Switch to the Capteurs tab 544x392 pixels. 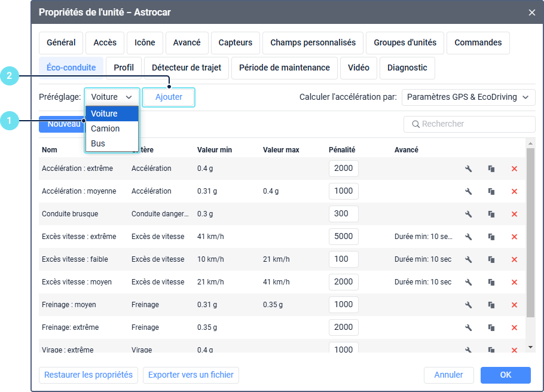(235, 43)
